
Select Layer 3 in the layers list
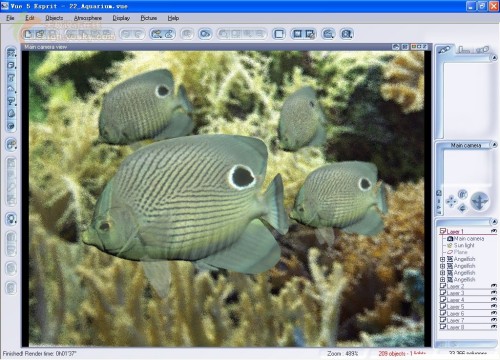[455, 293]
